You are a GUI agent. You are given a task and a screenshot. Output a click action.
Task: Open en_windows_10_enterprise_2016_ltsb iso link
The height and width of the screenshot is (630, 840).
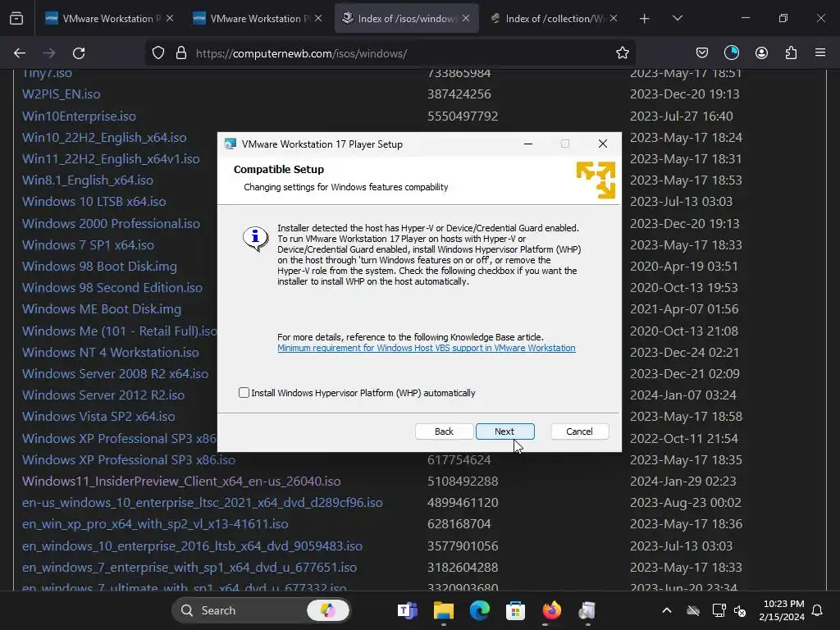coord(192,546)
